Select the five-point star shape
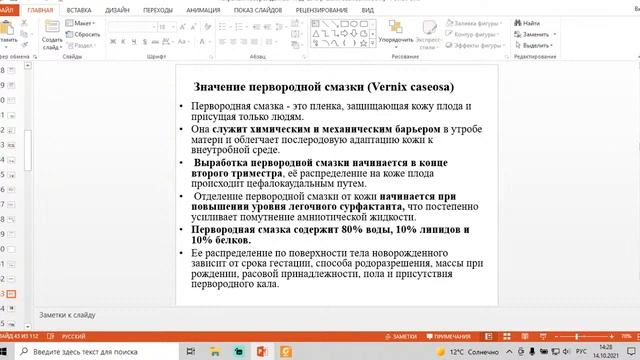Viewport: 640px width, 360px height. [x=363, y=43]
